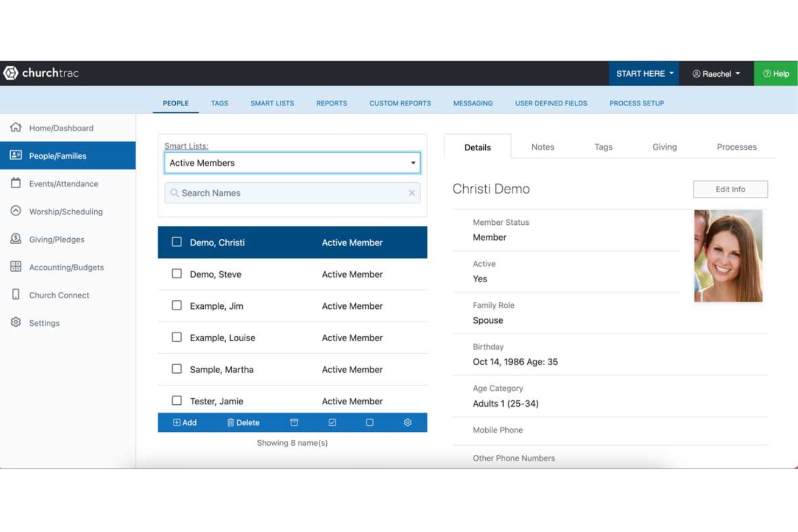Click the Accounting/Budgets grid icon
Viewport: 798px width, 532px height.
tap(16, 266)
